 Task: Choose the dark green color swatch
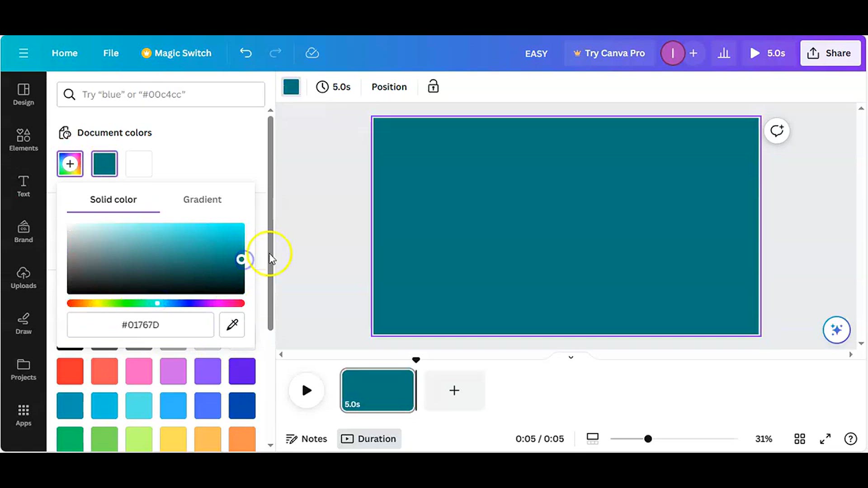pos(70,439)
